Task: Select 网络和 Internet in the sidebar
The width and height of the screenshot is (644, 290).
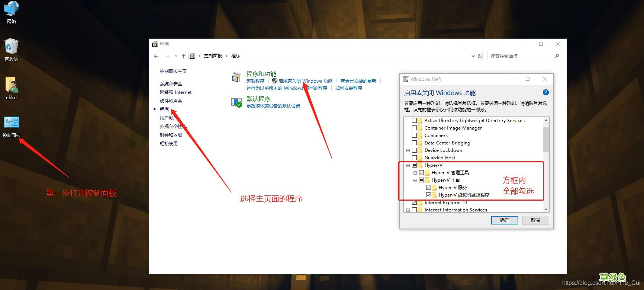Action: [x=176, y=92]
